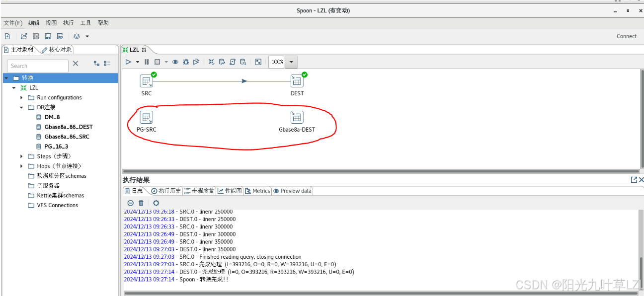Open the 编辑 menu

coord(34,23)
